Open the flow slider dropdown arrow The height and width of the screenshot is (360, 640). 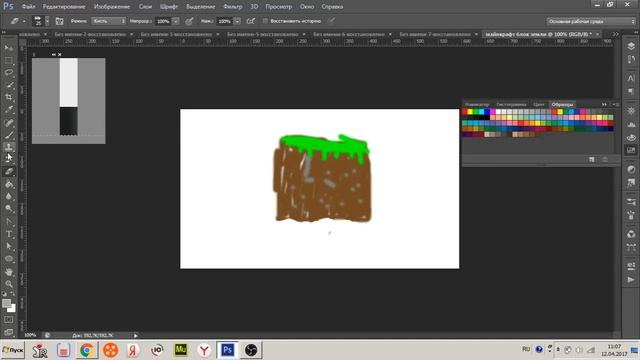(237, 21)
